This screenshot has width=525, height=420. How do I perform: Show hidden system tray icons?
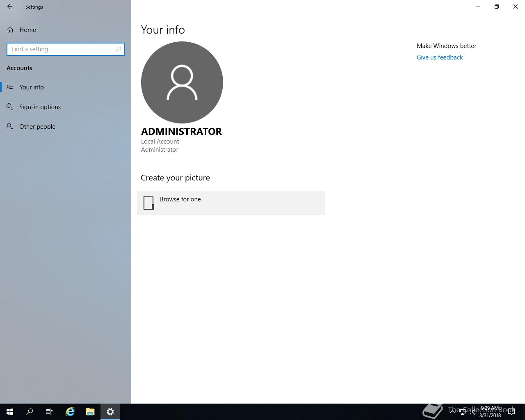(x=452, y=411)
